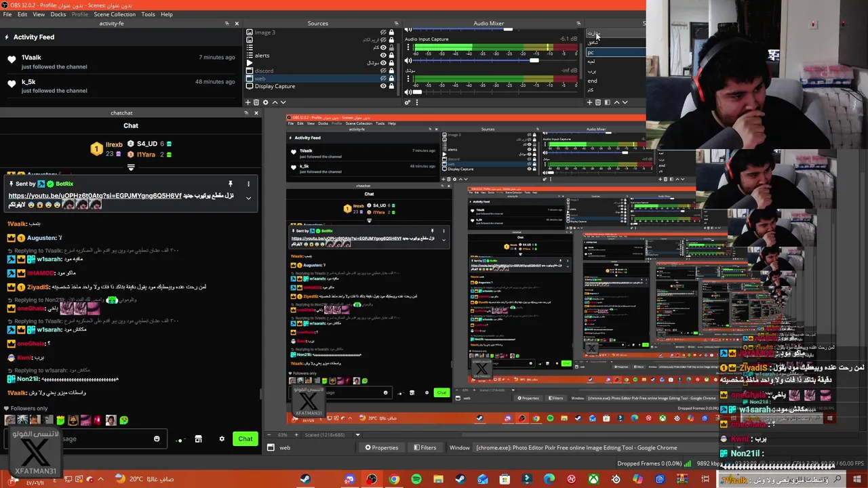Open the Docks menu
Viewport: 868px width, 488px height.
[58, 14]
